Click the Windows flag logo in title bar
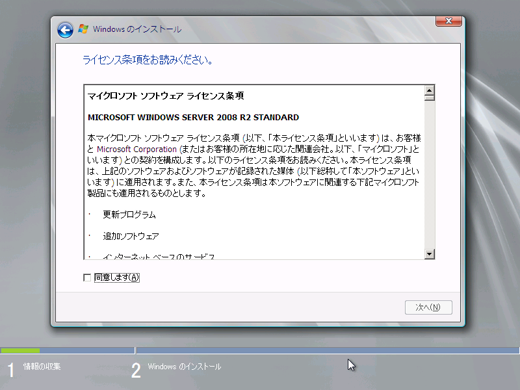This screenshot has height=390, width=520. [x=83, y=29]
